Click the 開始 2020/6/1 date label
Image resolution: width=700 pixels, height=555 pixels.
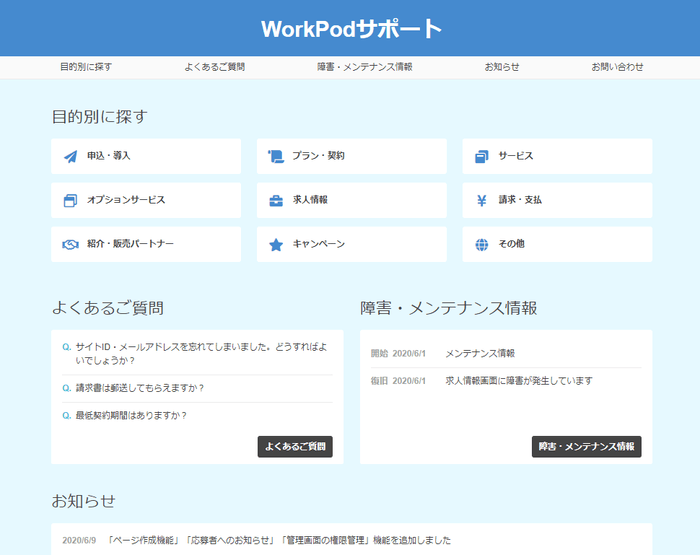pyautogui.click(x=398, y=354)
